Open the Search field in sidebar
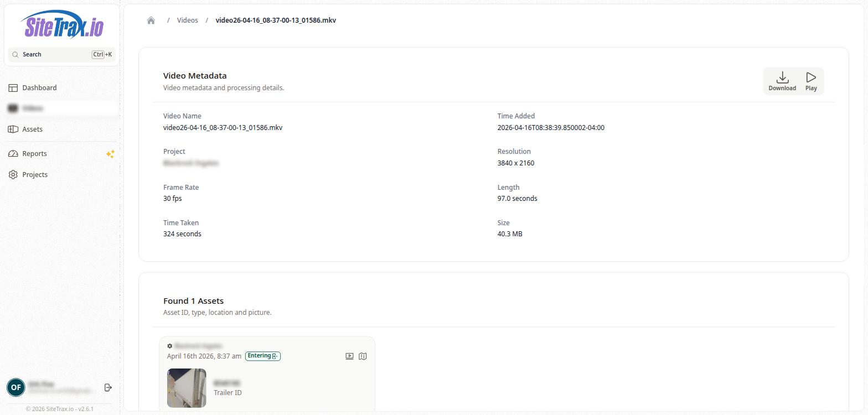Image resolution: width=868 pixels, height=415 pixels. tap(62, 54)
